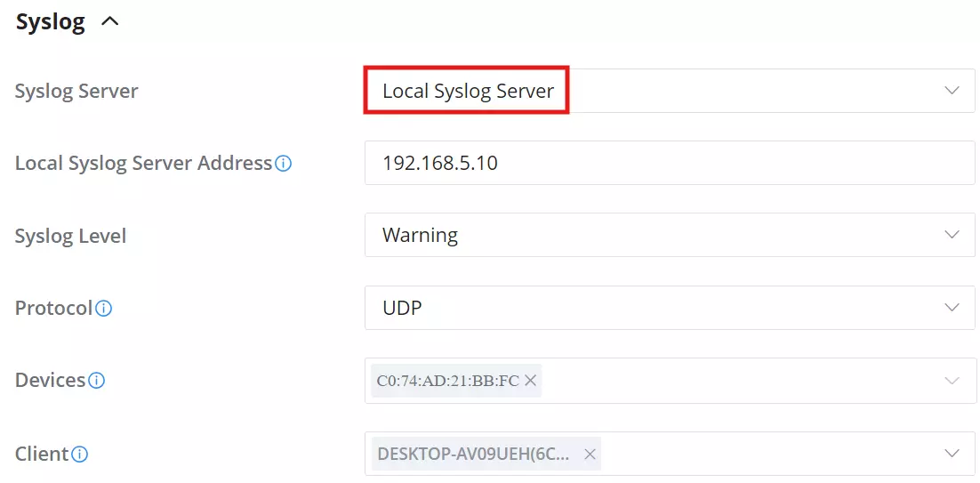Click the Syslog Server label
980x483 pixels.
tap(76, 92)
